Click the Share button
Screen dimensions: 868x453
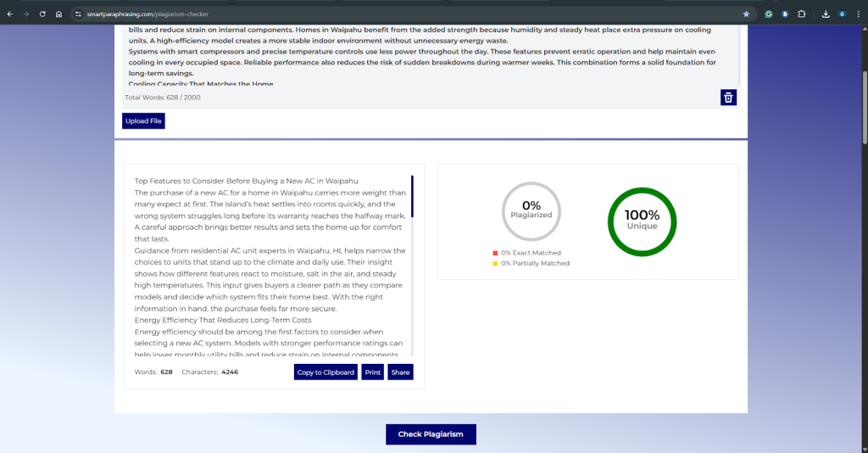[x=400, y=372]
